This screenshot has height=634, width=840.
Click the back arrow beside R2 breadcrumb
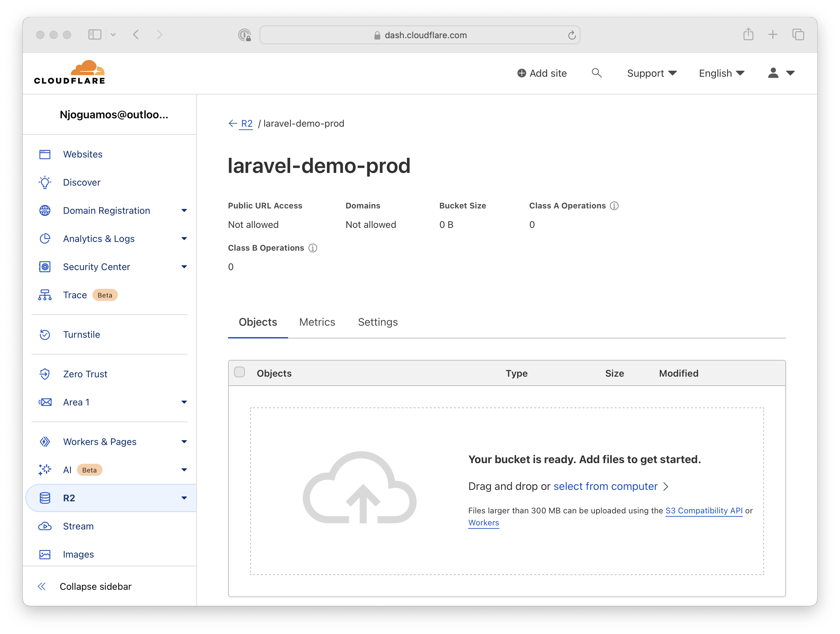tap(233, 123)
